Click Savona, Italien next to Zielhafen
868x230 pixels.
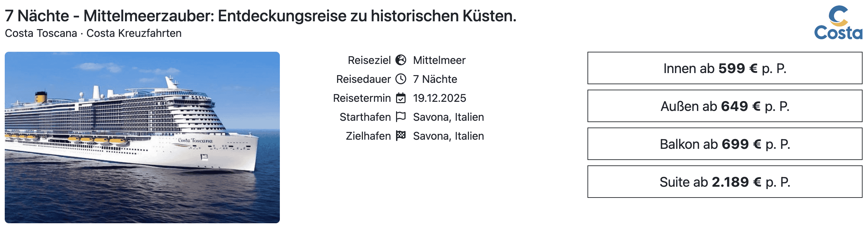tap(448, 136)
